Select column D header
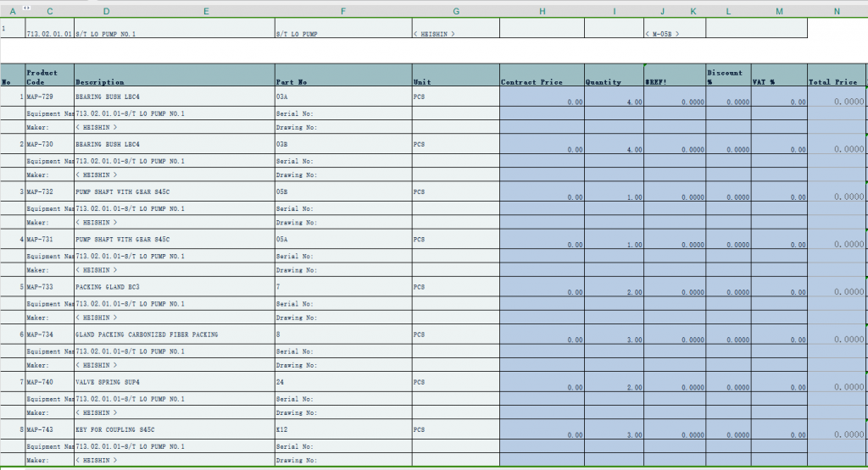Viewport: 868px width, 470px height. [x=106, y=11]
